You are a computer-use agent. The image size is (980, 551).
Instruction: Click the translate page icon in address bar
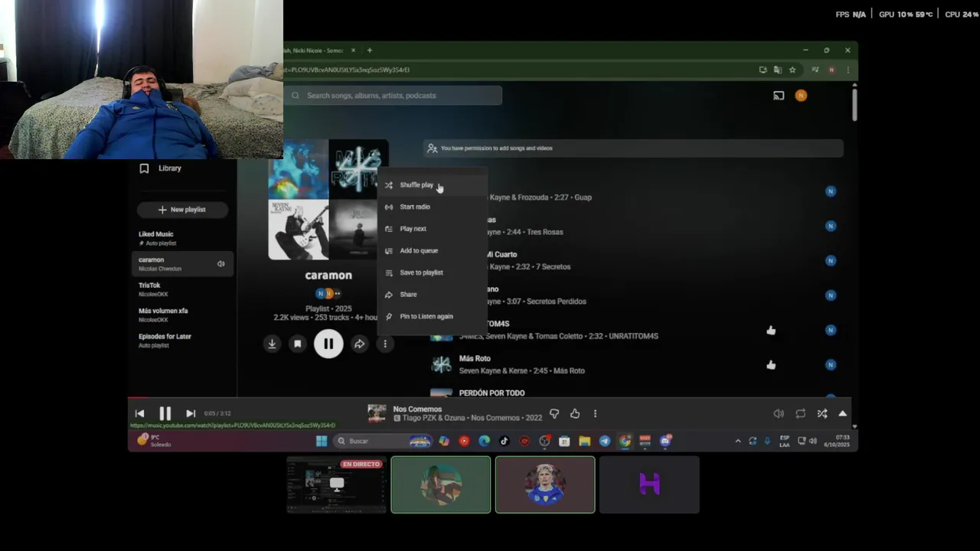(778, 70)
